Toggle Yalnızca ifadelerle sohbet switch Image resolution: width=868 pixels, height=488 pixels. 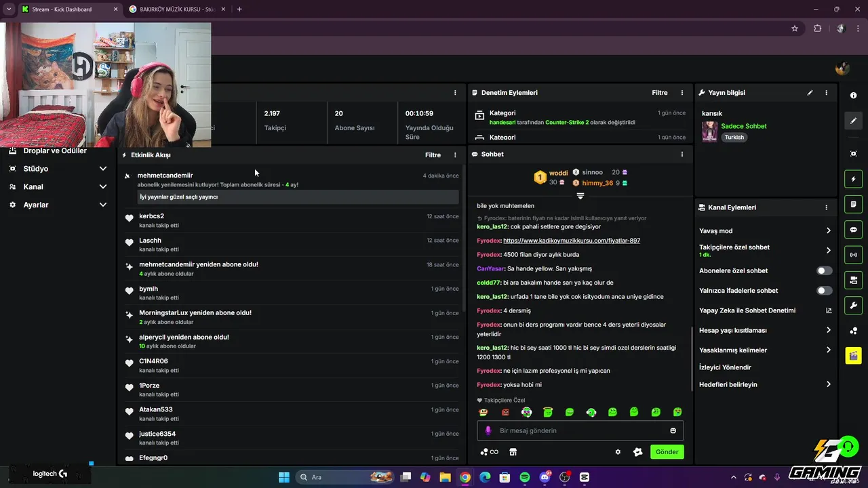point(824,291)
